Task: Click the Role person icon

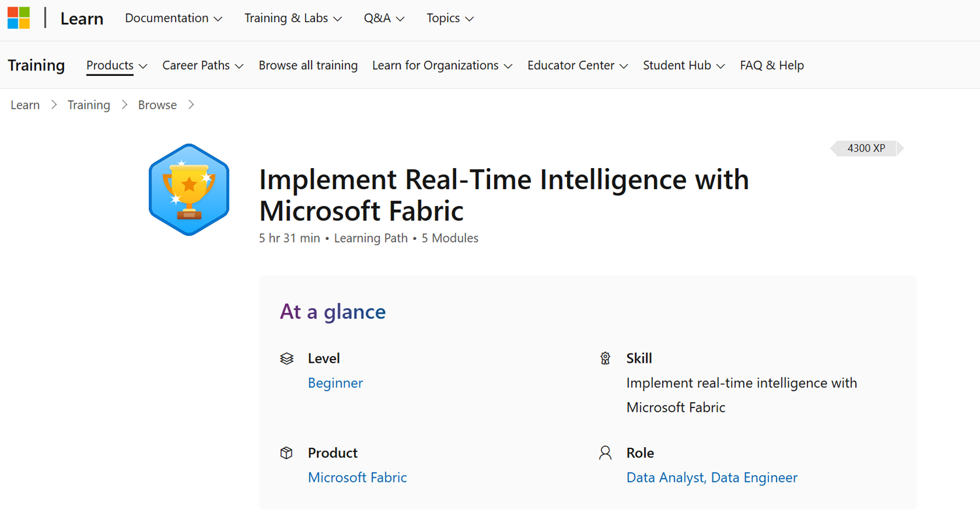Action: (x=605, y=453)
